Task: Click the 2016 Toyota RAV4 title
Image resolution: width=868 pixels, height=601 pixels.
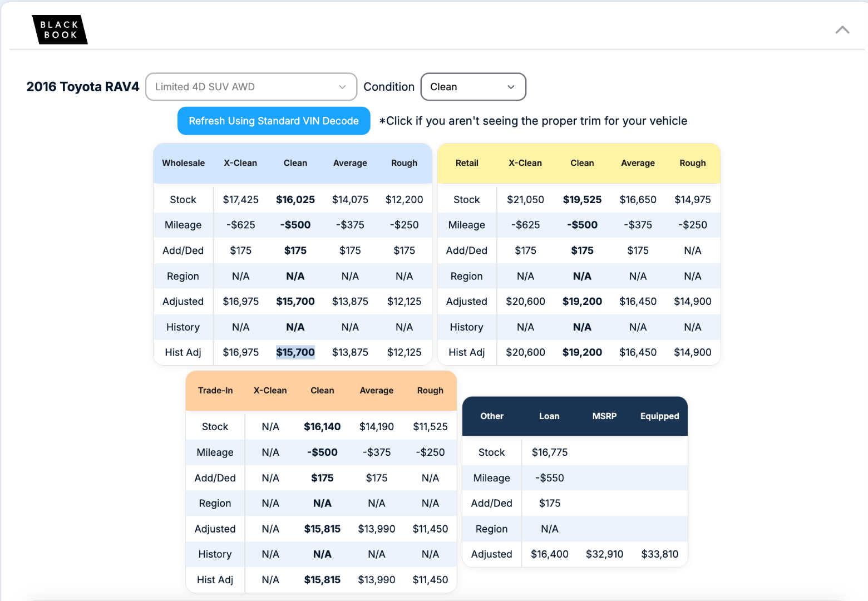Action: 83,87
